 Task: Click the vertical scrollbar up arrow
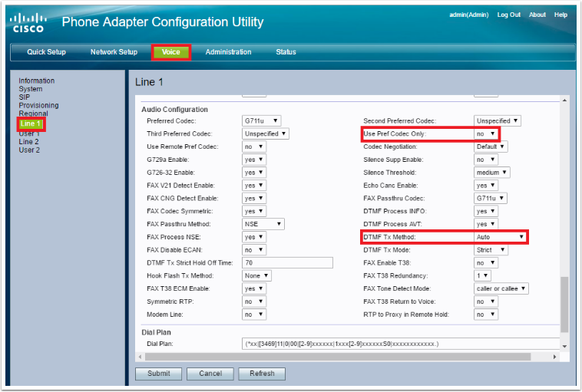[564, 100]
